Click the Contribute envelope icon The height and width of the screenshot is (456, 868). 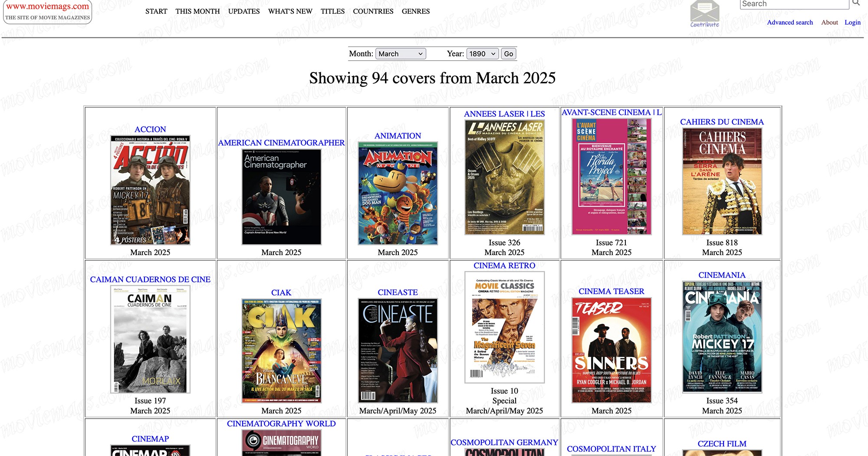point(704,13)
